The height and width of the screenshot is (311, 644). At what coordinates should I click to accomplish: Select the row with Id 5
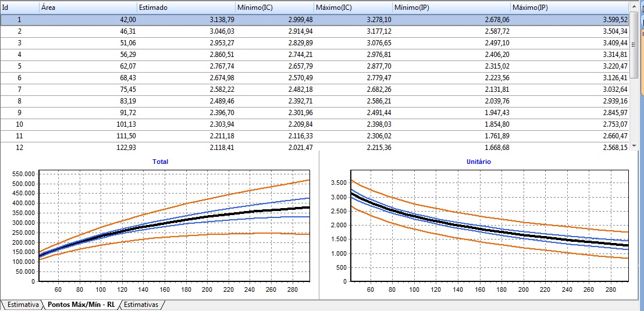tap(315, 66)
